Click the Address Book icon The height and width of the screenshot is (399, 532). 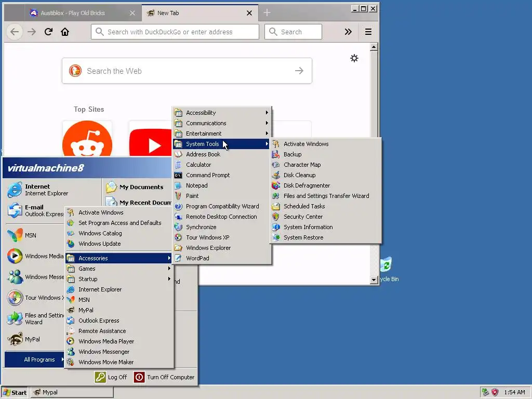178,154
